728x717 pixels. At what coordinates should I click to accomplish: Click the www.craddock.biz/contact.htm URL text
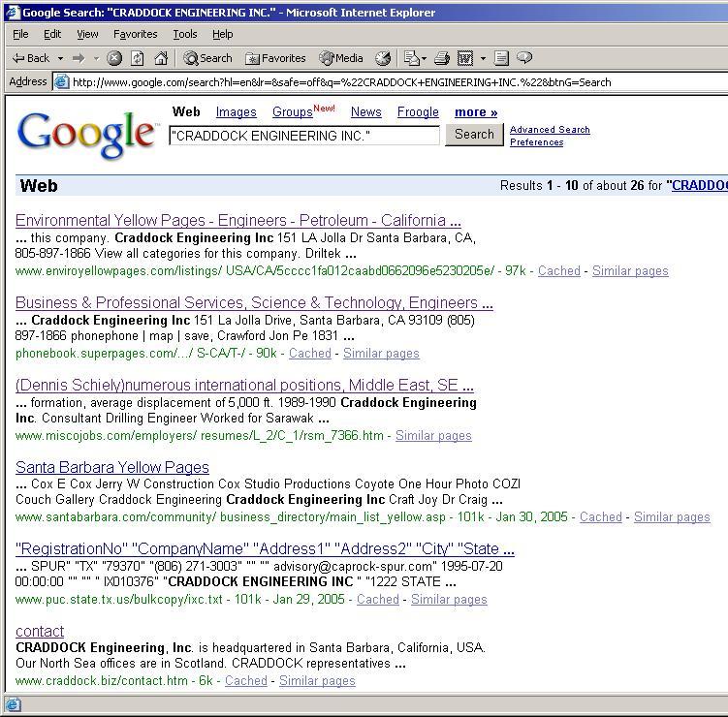click(x=102, y=680)
